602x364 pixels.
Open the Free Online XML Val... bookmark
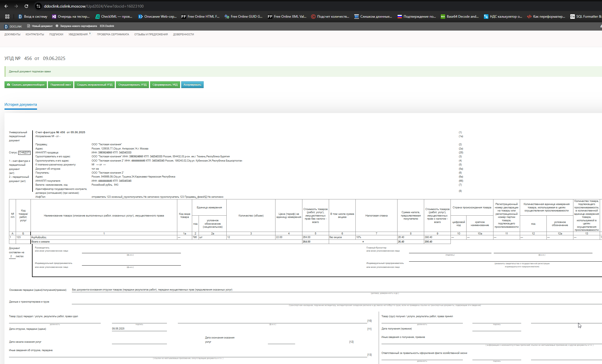[x=287, y=17]
